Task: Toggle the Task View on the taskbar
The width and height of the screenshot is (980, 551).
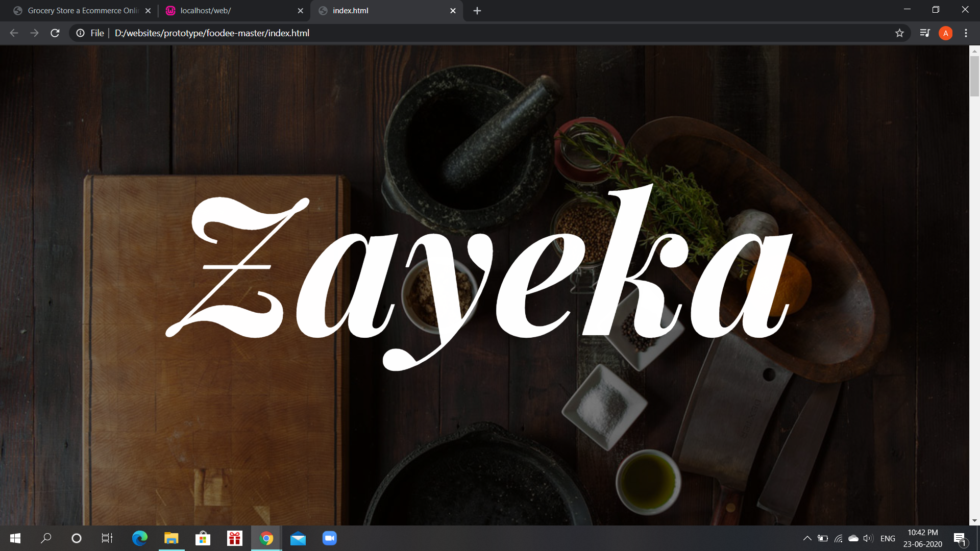Action: point(107,538)
